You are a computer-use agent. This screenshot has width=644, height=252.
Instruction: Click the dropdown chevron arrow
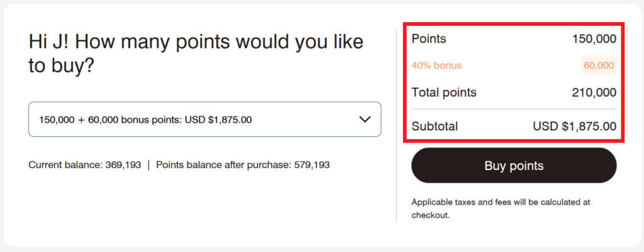coord(365,119)
